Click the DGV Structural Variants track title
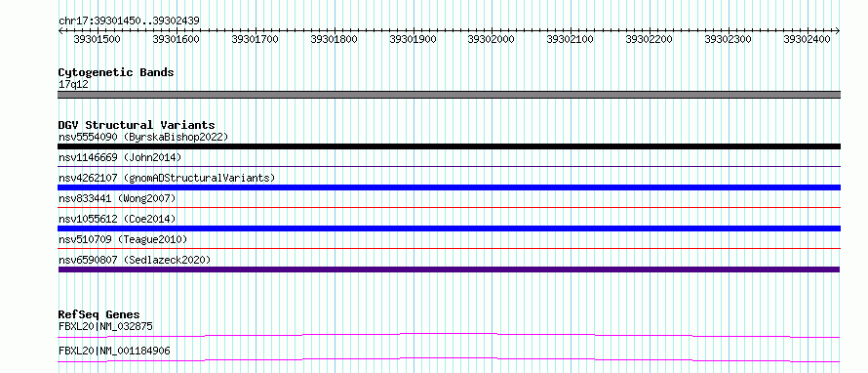 (x=137, y=125)
